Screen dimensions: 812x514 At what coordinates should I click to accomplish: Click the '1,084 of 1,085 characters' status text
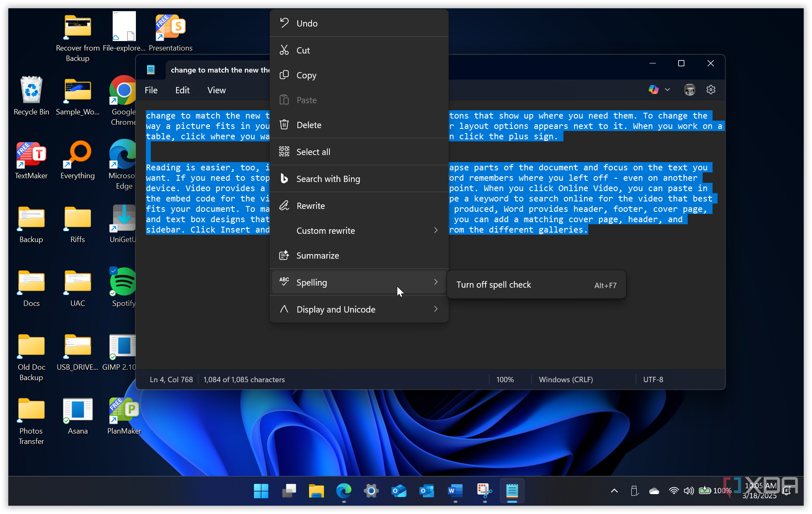point(244,379)
